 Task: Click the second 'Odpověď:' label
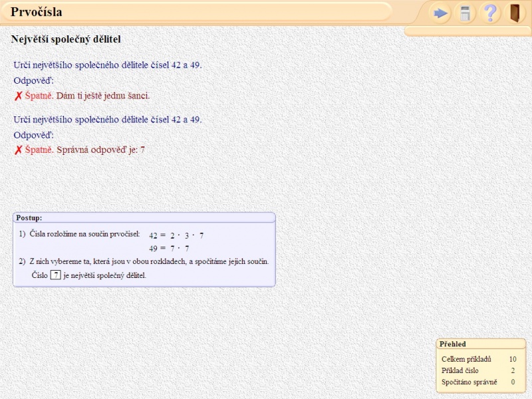pos(34,136)
